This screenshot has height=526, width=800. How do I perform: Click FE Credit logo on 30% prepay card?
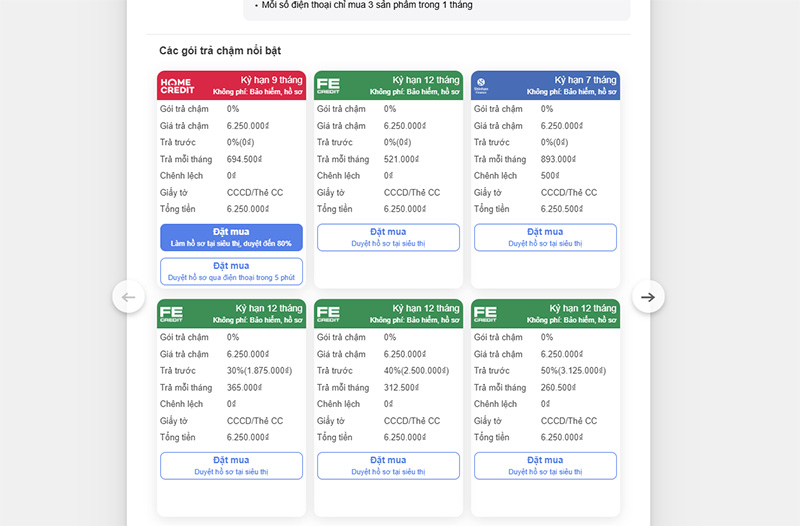click(x=171, y=314)
